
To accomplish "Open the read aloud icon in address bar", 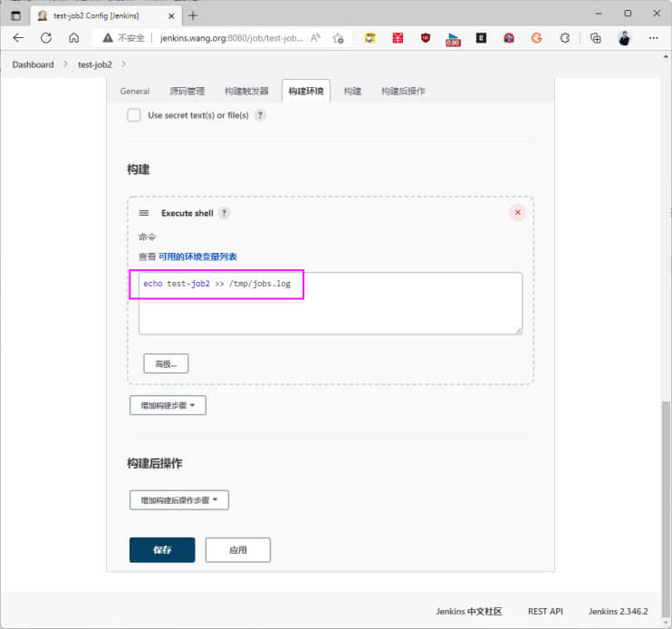I will pyautogui.click(x=315, y=38).
